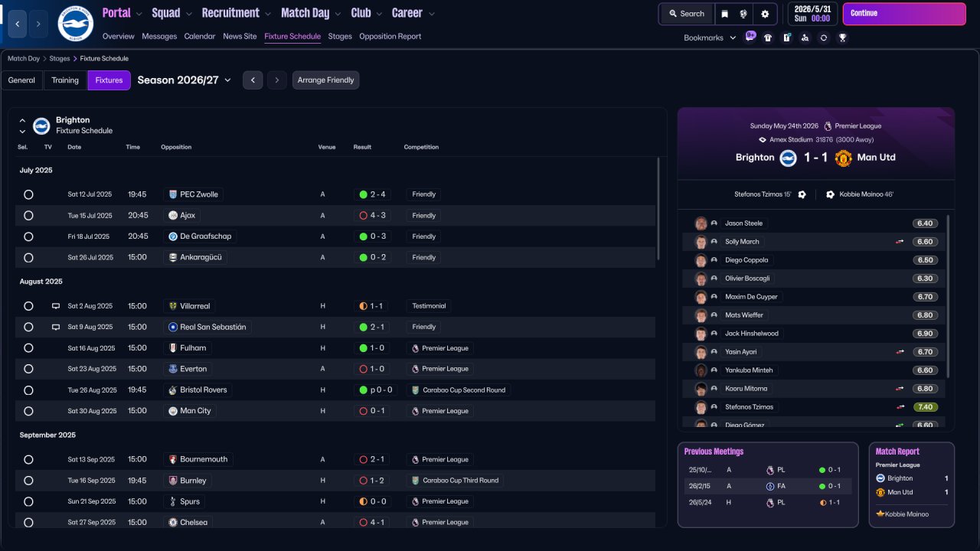Open the Season 2026/27 dropdown
The height and width of the screenshot is (551, 980).
tap(184, 80)
